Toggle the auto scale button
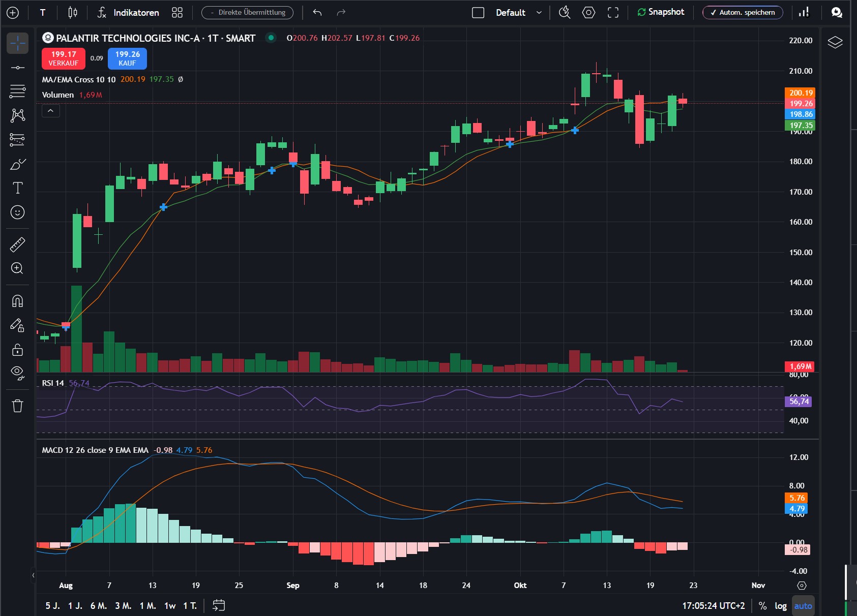 point(803,606)
